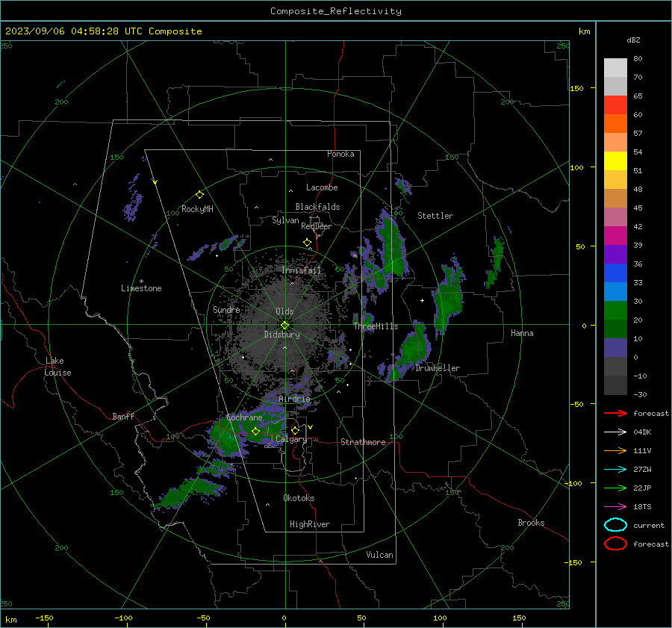Select the light gray 80-70 dBZ swatch
The image size is (672, 628).
pyautogui.click(x=615, y=68)
